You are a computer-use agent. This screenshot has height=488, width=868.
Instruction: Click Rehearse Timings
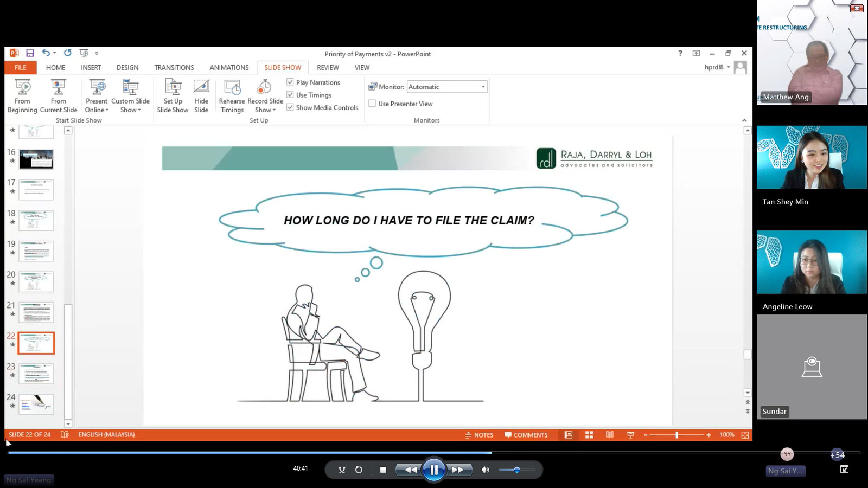232,96
